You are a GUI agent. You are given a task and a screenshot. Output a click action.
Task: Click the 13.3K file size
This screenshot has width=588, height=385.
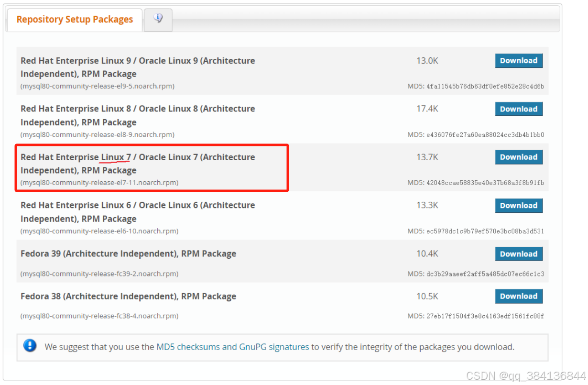point(427,206)
